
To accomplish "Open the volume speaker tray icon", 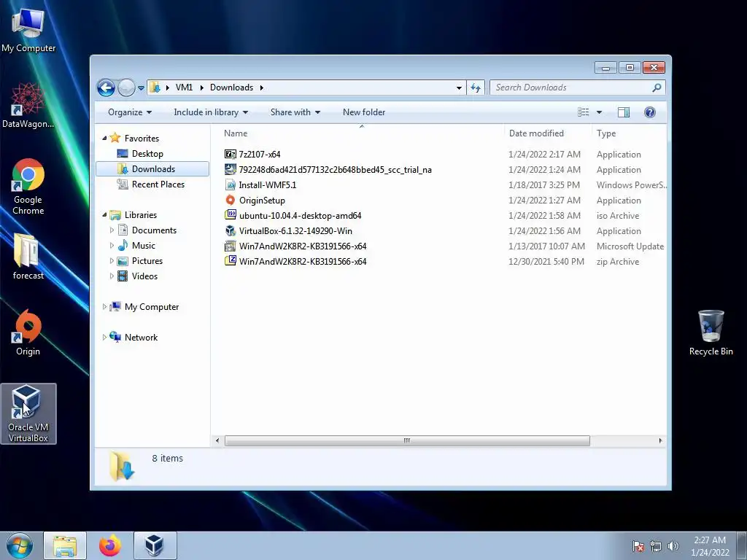I will [673, 546].
